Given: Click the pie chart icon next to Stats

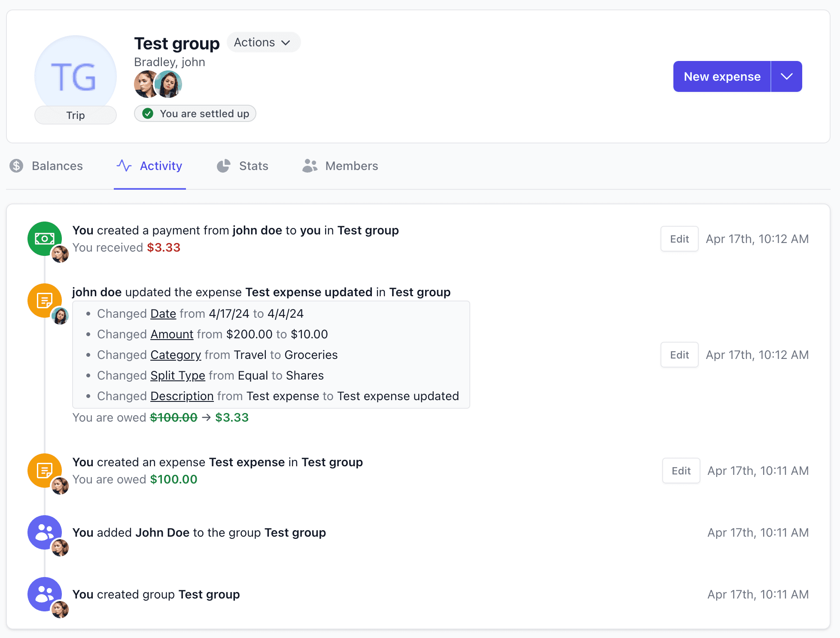Looking at the screenshot, I should (224, 166).
